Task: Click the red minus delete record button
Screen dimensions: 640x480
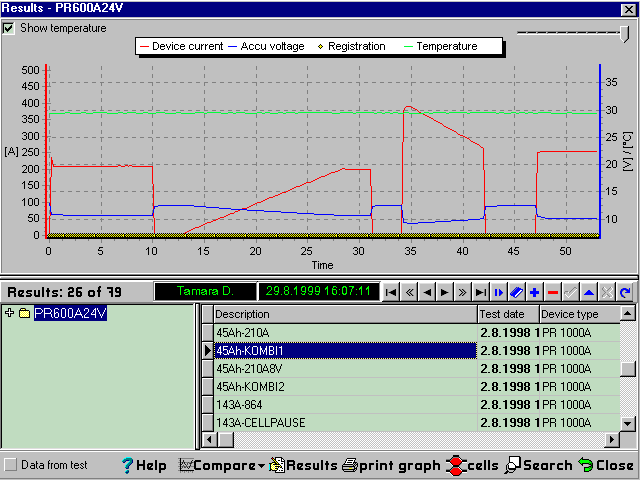Action: [x=553, y=292]
